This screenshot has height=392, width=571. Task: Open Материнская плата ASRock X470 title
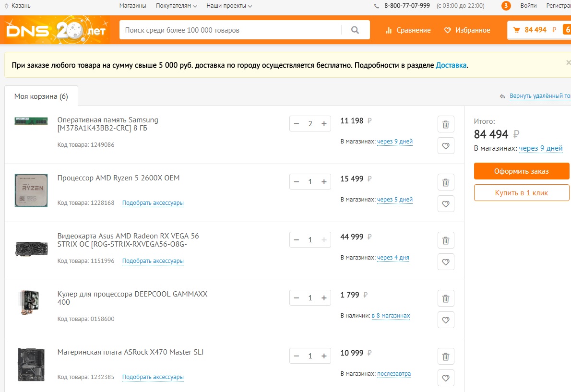click(x=131, y=352)
